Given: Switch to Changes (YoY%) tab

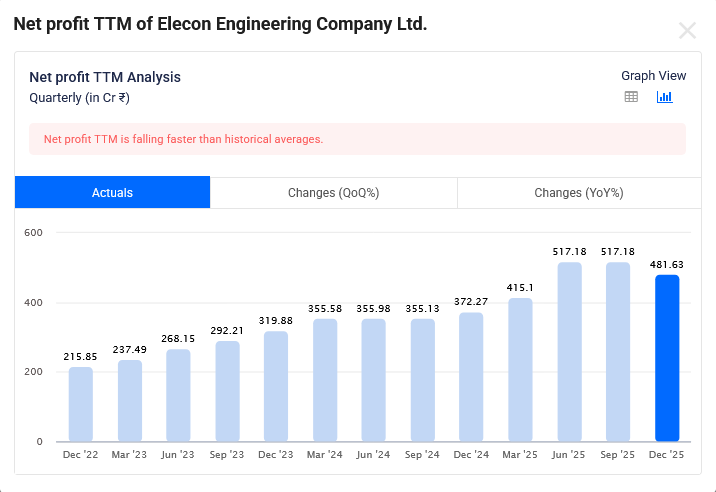Looking at the screenshot, I should [x=578, y=193].
